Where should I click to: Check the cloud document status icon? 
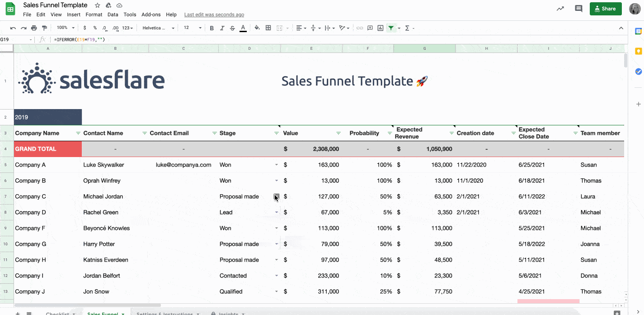[x=119, y=5]
